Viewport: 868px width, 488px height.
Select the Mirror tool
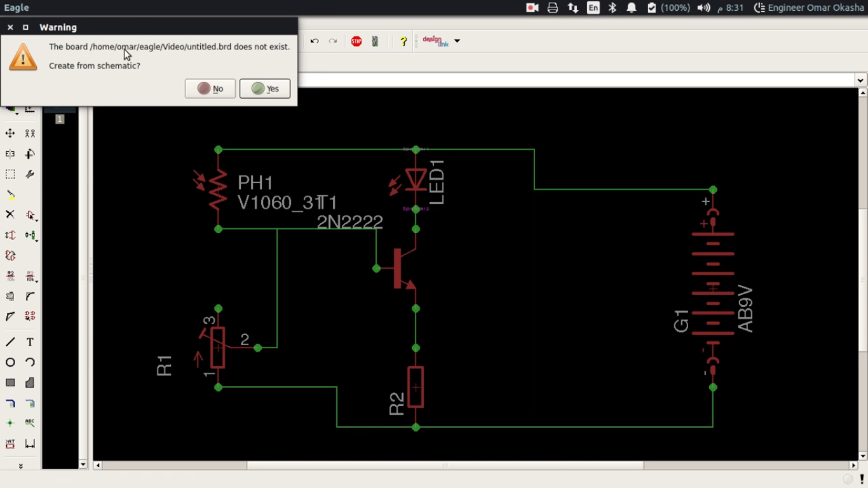pos(10,154)
